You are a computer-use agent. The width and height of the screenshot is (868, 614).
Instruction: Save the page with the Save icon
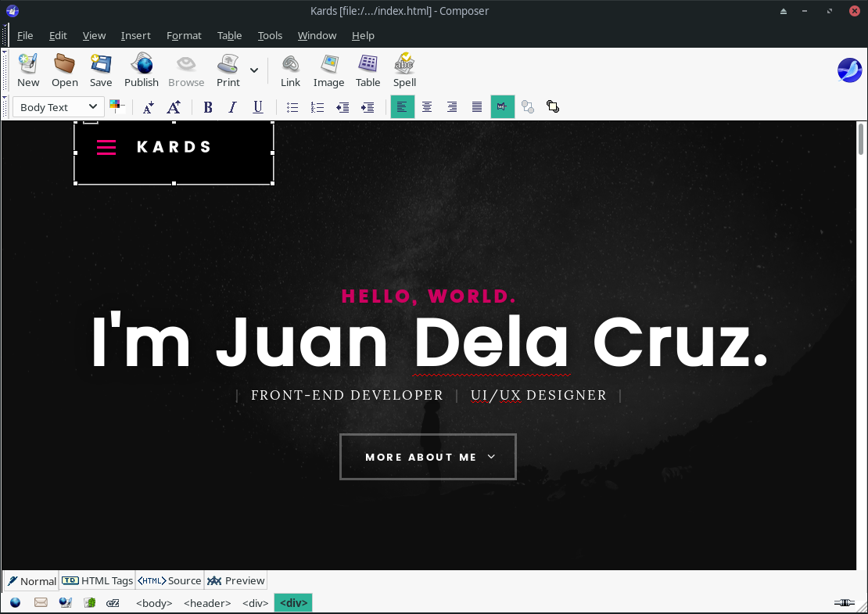coord(101,70)
